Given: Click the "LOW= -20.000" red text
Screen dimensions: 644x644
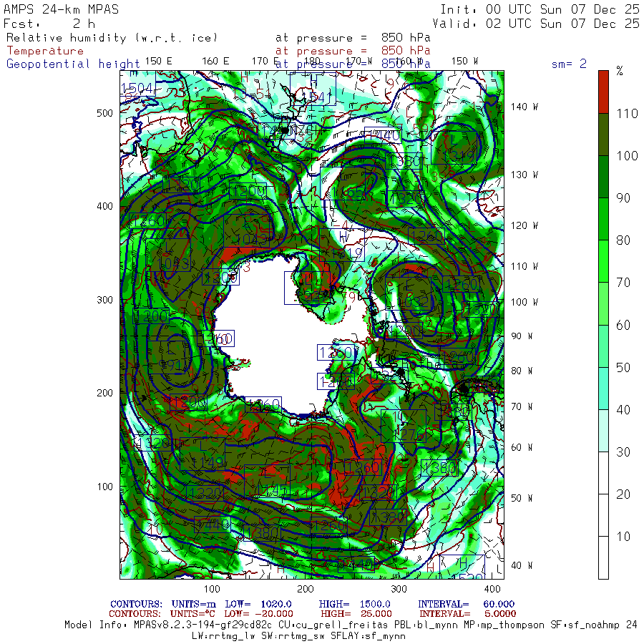Looking at the screenshot, I should tap(258, 614).
